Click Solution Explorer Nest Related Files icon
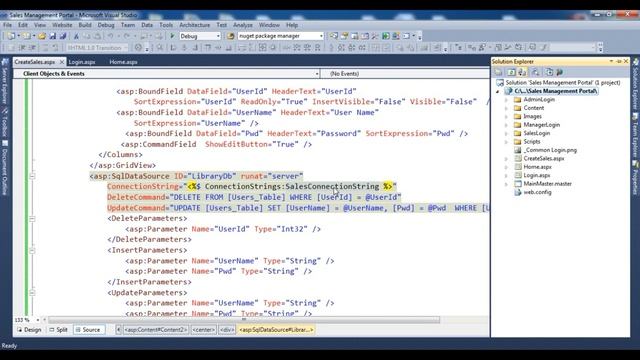 point(522,72)
